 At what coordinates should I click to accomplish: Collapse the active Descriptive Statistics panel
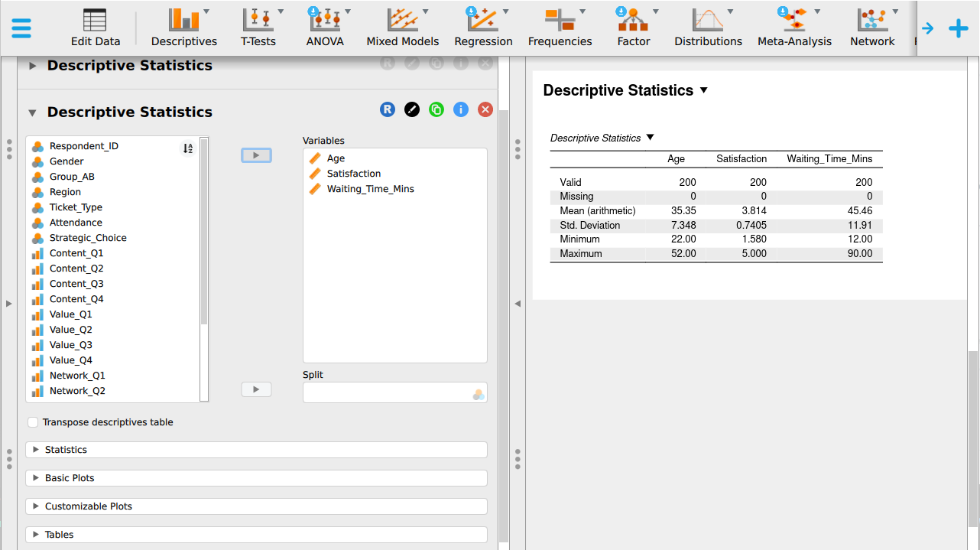32,112
